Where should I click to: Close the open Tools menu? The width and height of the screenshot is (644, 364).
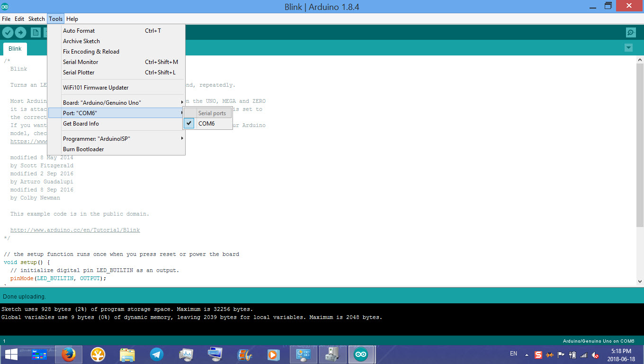(55, 19)
